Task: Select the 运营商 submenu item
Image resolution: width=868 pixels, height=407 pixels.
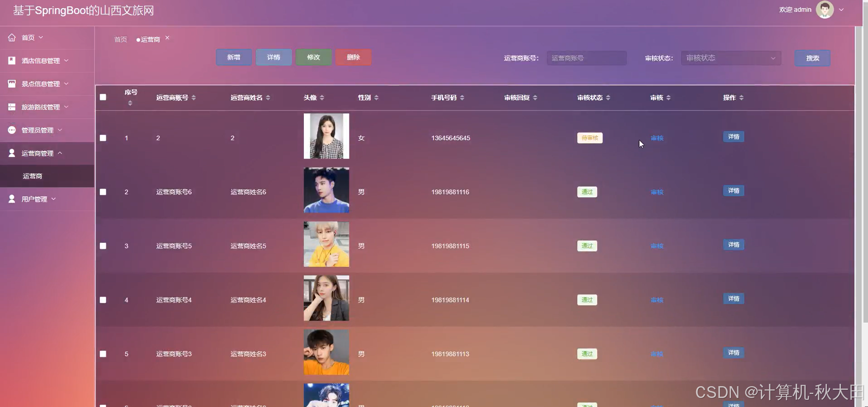Action: point(47,176)
